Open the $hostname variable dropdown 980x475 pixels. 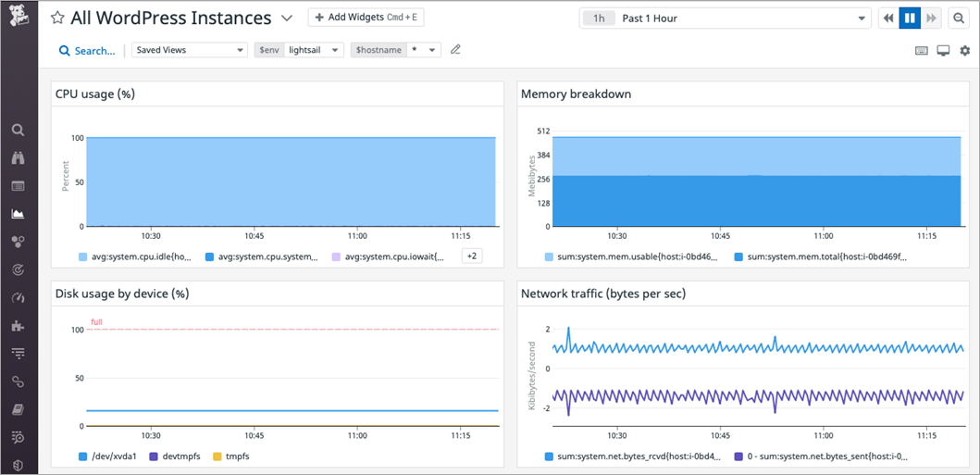[424, 50]
